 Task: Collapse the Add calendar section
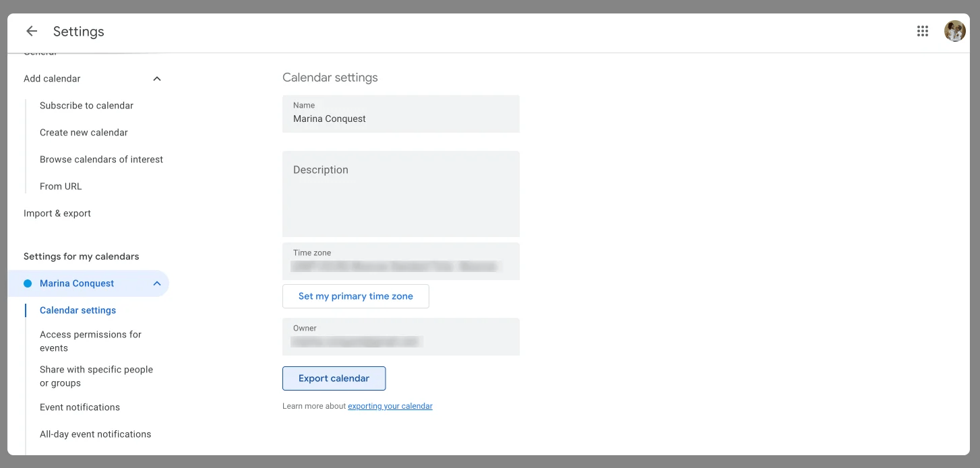pos(157,79)
